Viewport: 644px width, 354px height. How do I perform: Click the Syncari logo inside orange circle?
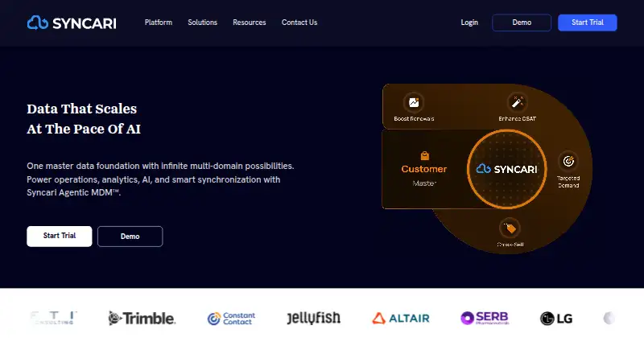pos(507,169)
